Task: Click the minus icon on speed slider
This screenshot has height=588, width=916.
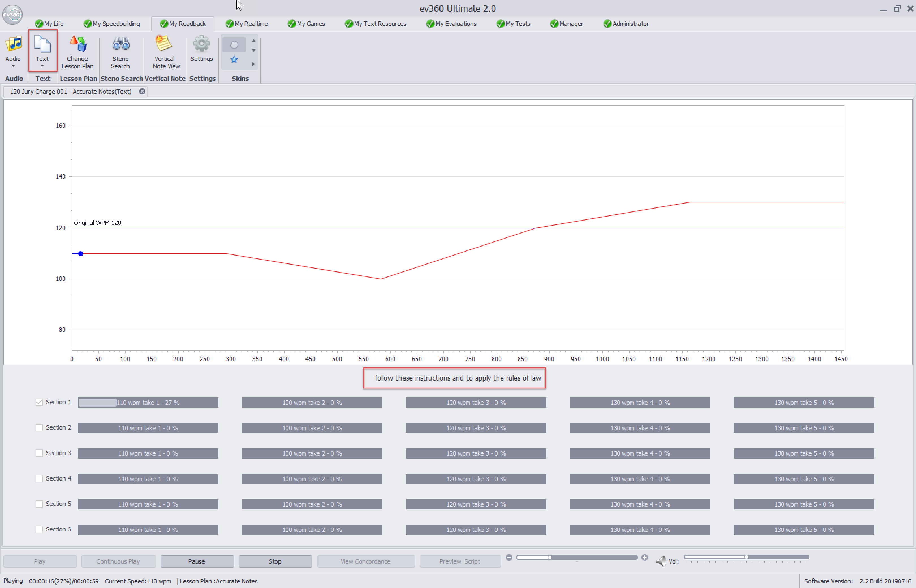Action: point(509,557)
